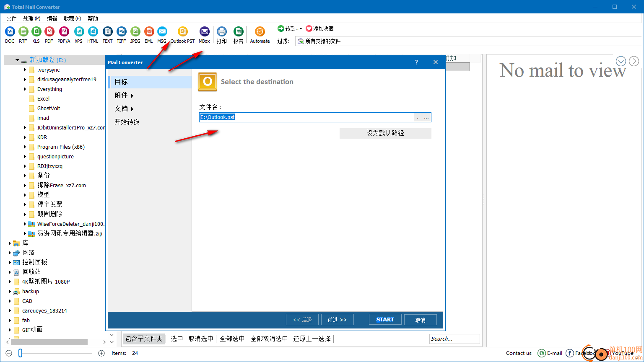
Task: Click 还原上一选择 button
Action: coord(312,339)
